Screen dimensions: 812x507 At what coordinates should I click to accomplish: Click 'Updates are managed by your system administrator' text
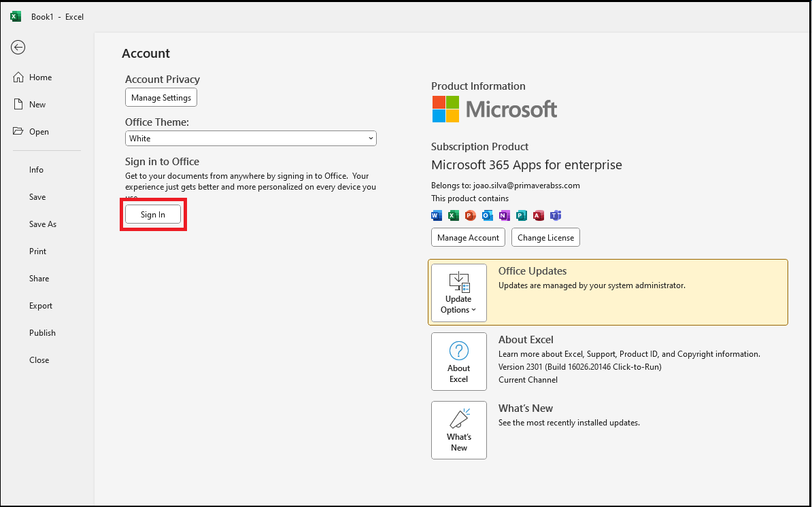pyautogui.click(x=592, y=285)
